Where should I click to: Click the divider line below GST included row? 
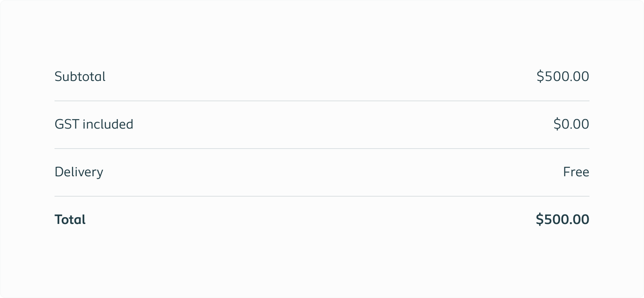[x=322, y=149]
